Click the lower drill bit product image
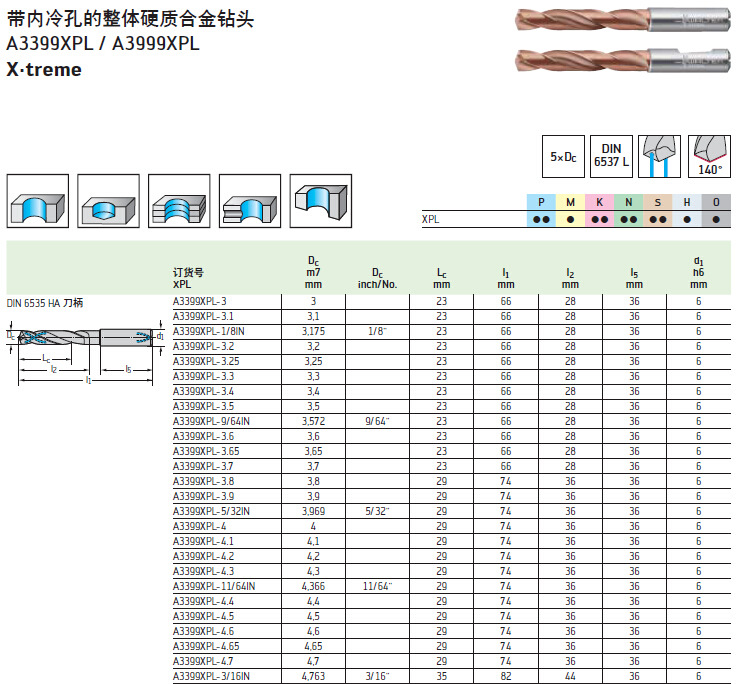 [621, 62]
